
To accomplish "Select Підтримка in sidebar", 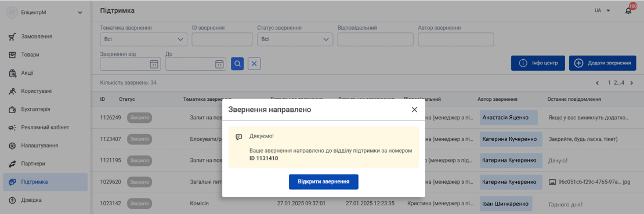I will point(45,182).
